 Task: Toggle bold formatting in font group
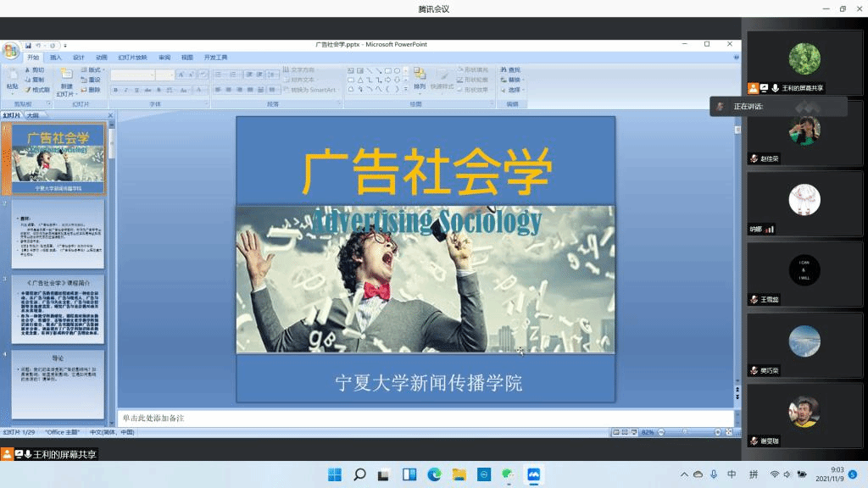click(x=115, y=90)
